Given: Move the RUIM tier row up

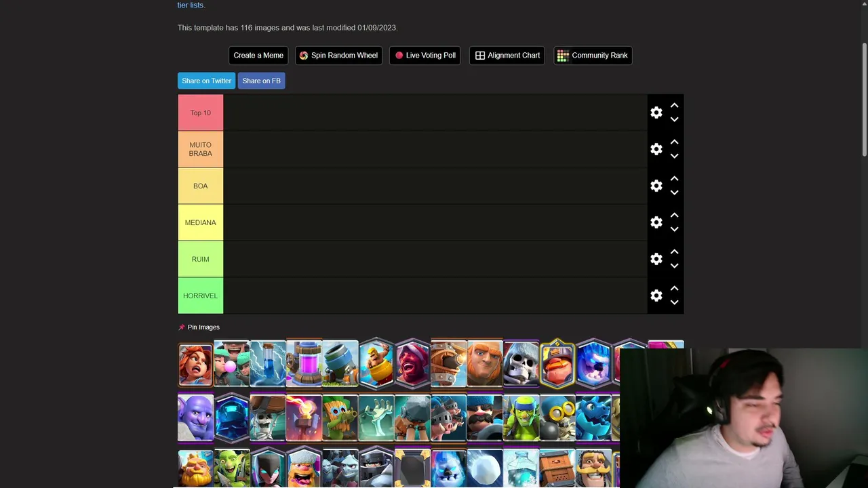Looking at the screenshot, I should point(674,252).
